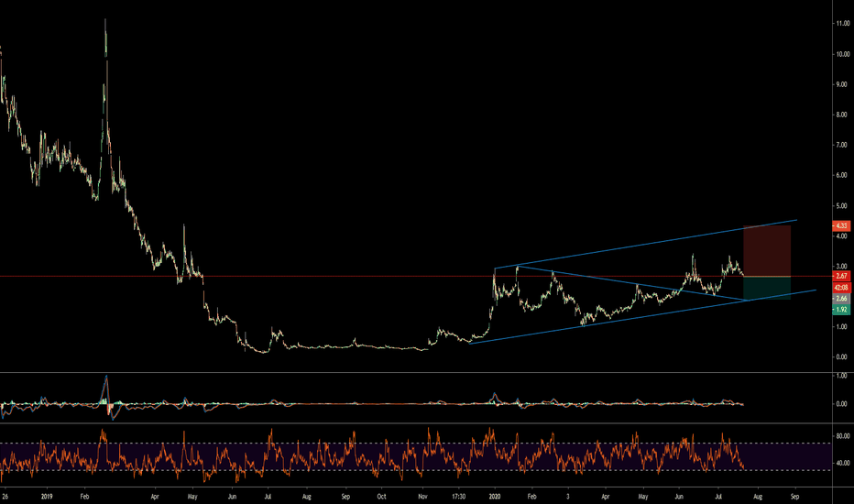Click the 26 date label on time axis
Viewport: 854px width, 504px height.
(5, 497)
